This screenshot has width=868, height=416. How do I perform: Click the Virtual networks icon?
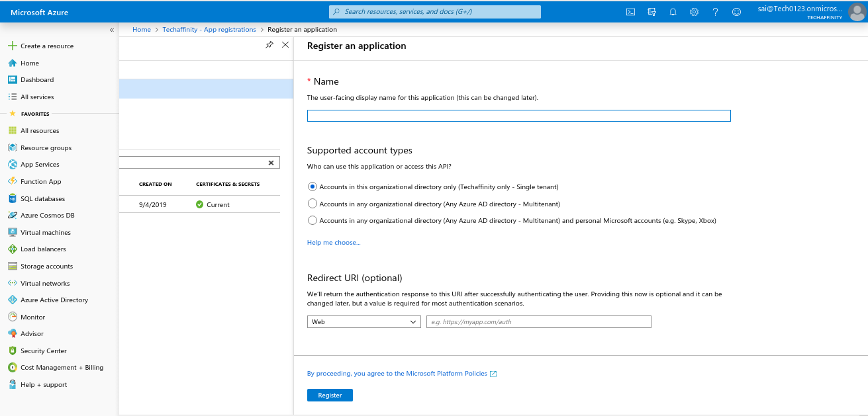pyautogui.click(x=12, y=283)
